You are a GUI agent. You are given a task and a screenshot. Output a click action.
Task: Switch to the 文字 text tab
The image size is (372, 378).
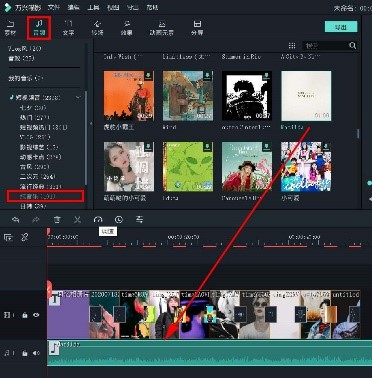[x=68, y=28]
